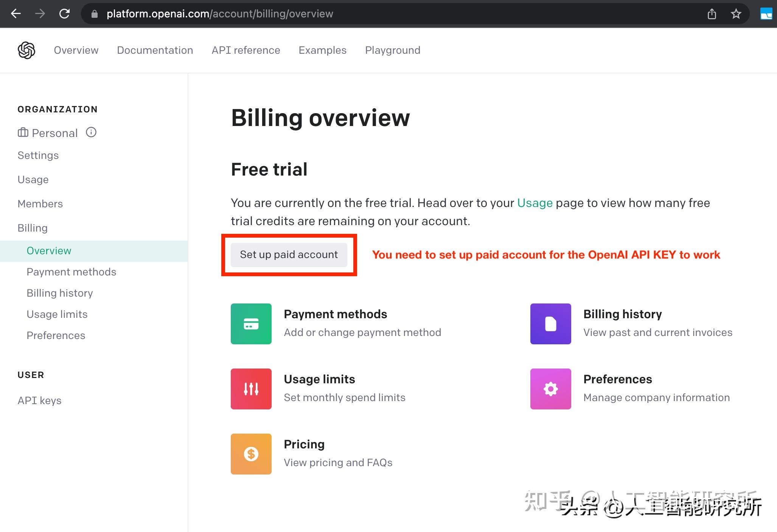The image size is (777, 532).
Task: Open API reference in top navigation
Action: (x=246, y=50)
